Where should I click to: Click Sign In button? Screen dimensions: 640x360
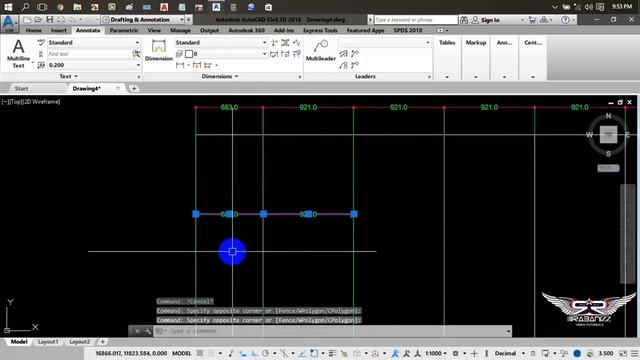pyautogui.click(x=490, y=20)
